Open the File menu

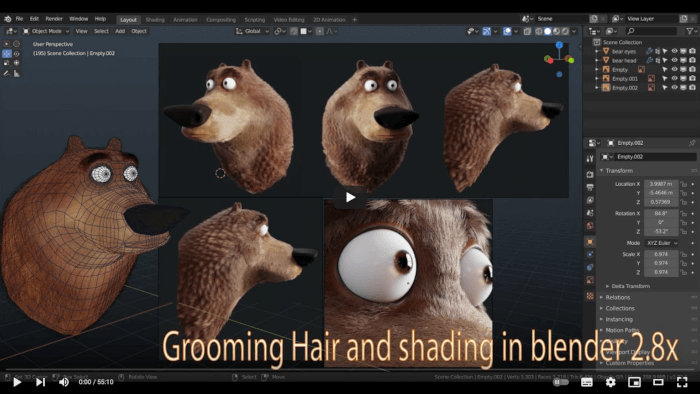coord(19,19)
